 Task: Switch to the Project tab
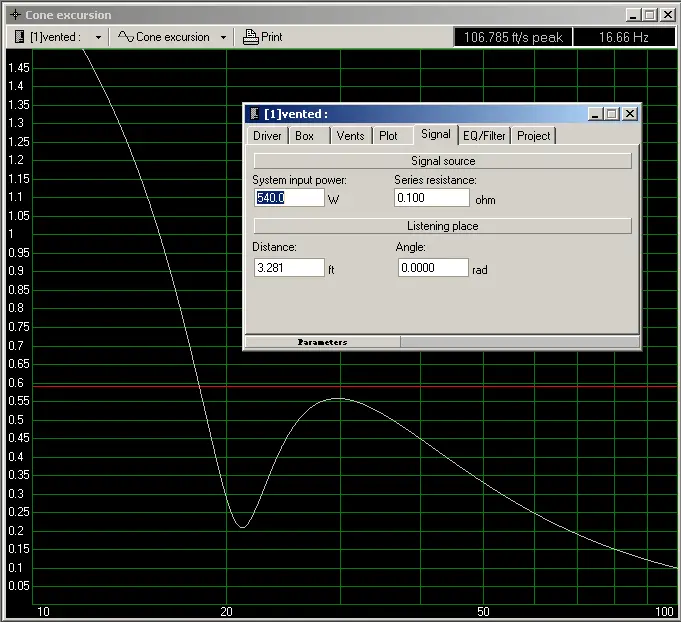pyautogui.click(x=534, y=136)
